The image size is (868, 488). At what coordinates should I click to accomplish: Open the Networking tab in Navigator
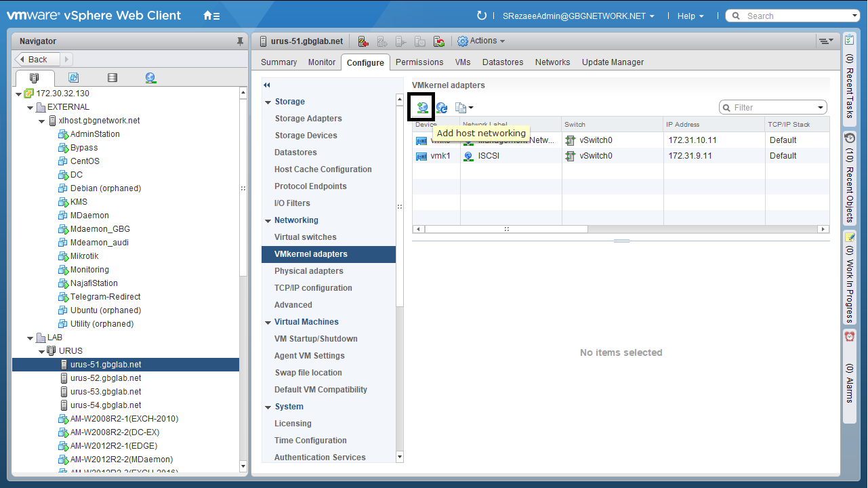(x=150, y=78)
